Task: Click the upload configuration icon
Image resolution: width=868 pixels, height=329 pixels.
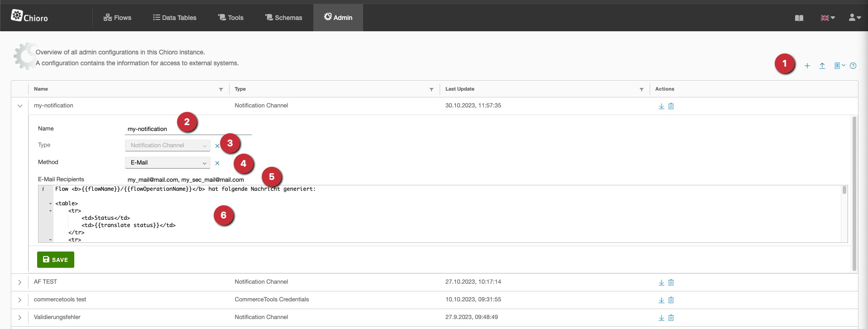Action: [822, 66]
